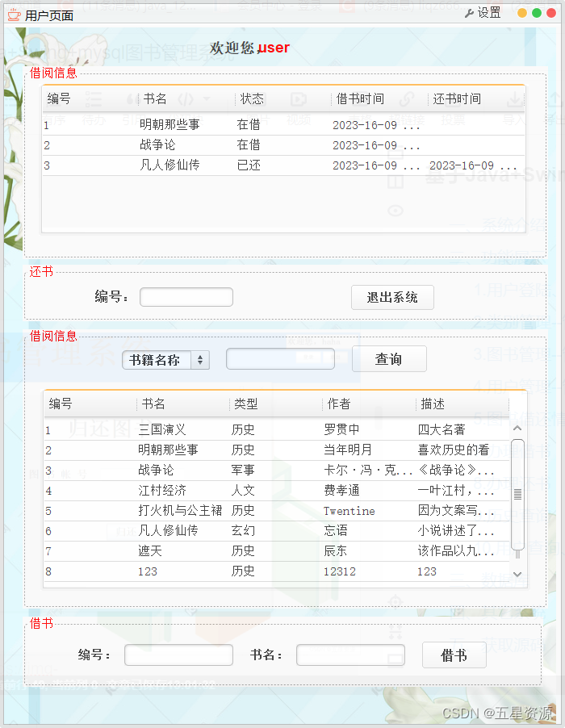565x728 pixels.
Task: Focus the search keyword input field
Action: click(x=280, y=359)
